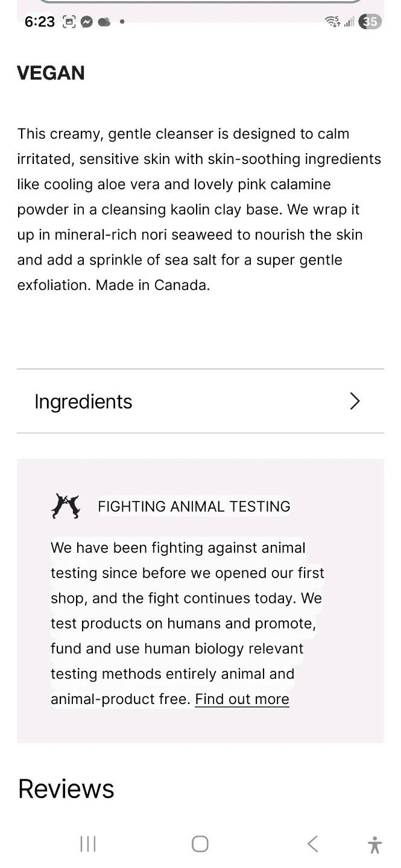Tap the creamy cleanser description paragraph

tap(199, 209)
